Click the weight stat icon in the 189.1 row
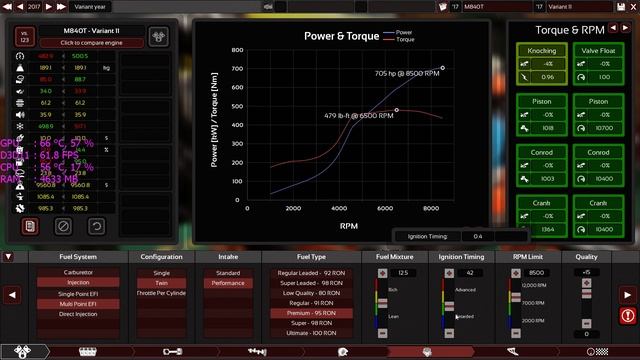The height and width of the screenshot is (360, 640). click(x=20, y=68)
